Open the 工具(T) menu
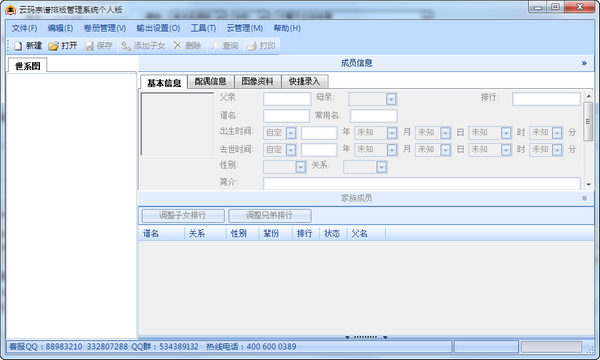Screen dimensions: 600x360 [x=204, y=28]
